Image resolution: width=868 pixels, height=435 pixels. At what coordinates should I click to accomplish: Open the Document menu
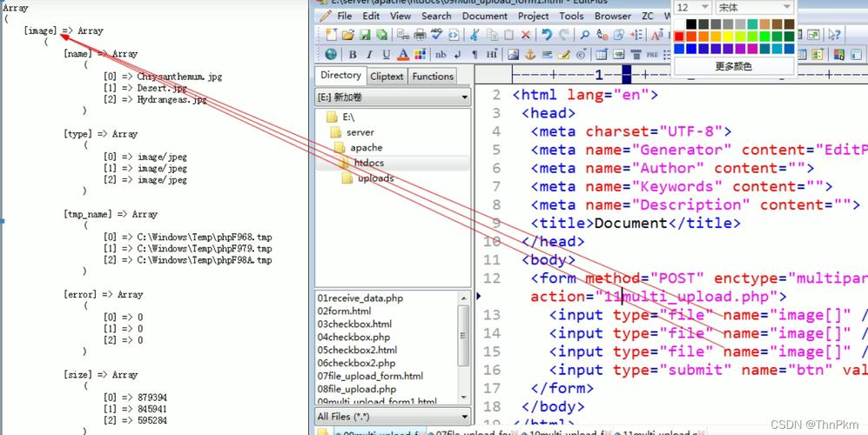coord(485,16)
